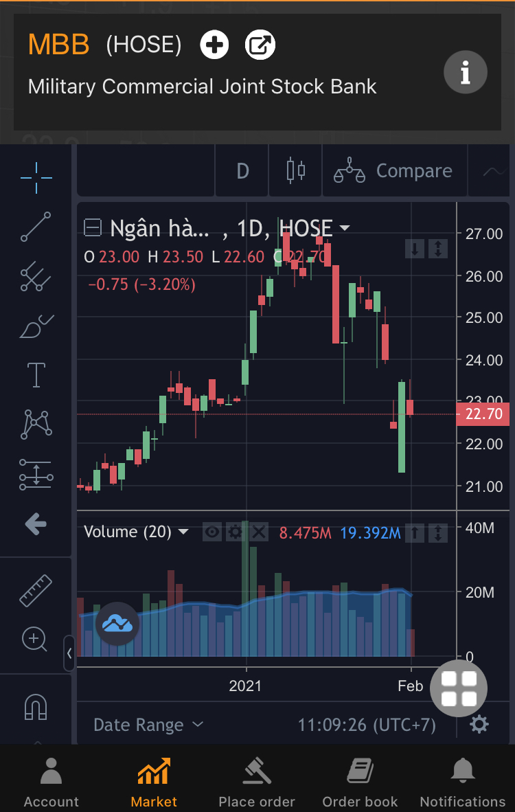Open the Notifications tab
Viewport: 515px width, 812px height.
click(463, 782)
